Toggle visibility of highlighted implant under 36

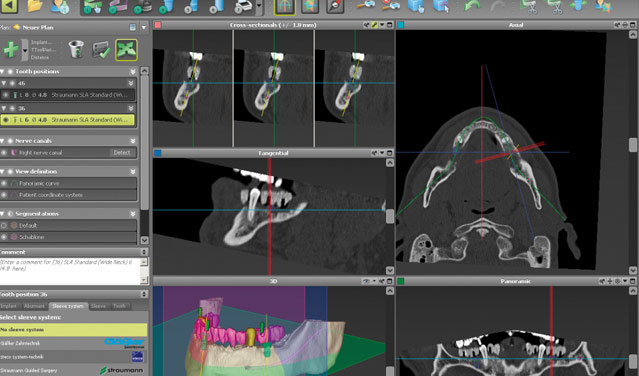[6, 120]
